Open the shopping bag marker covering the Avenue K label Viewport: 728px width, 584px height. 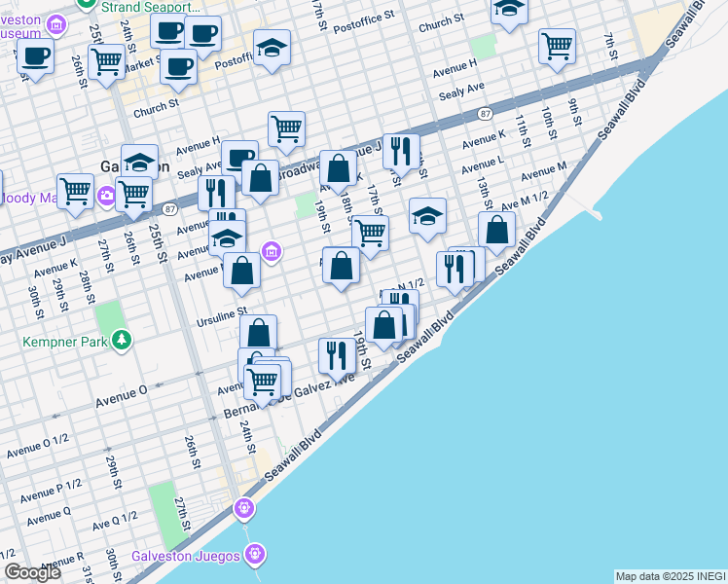pyautogui.click(x=338, y=169)
